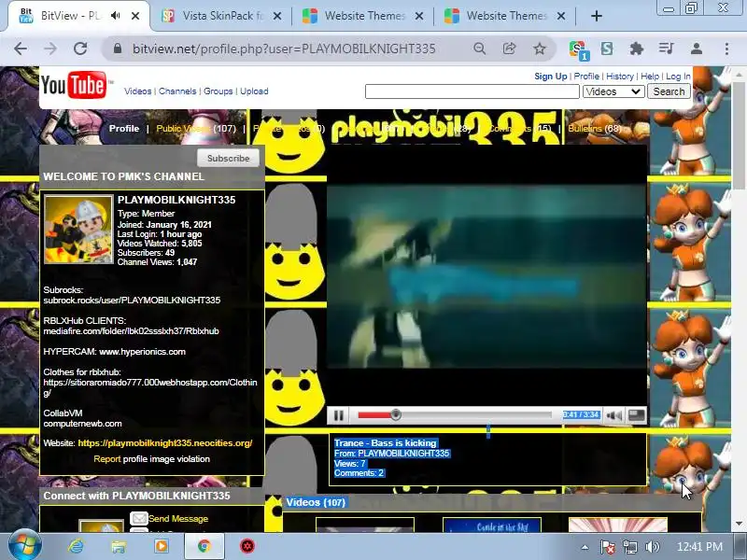Bookmark this page with the star icon
This screenshot has height=560, width=747.
point(540,49)
